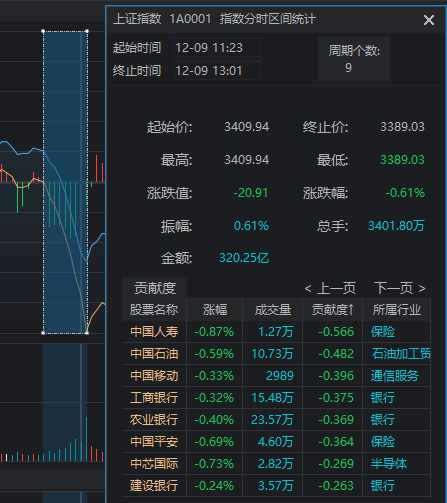
Task: Go to 上一页 in contribution list
Action: [330, 288]
